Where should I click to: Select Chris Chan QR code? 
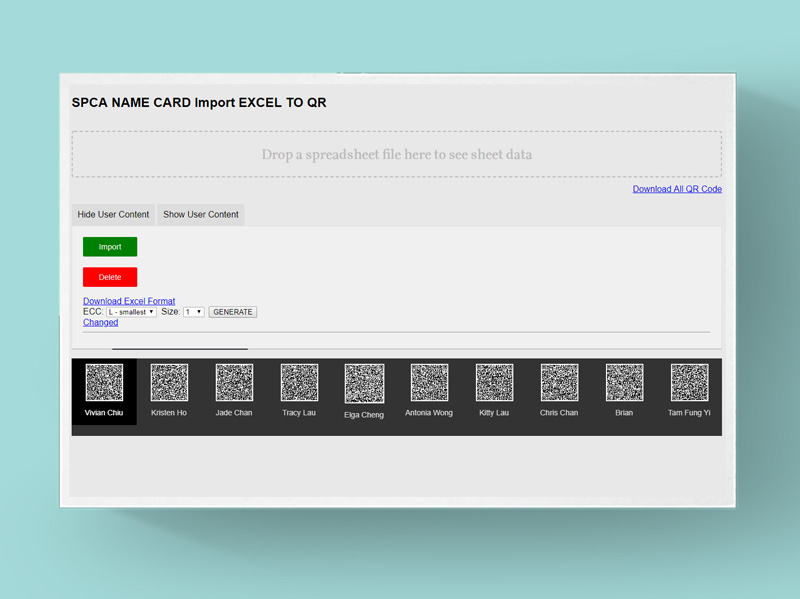point(559,383)
